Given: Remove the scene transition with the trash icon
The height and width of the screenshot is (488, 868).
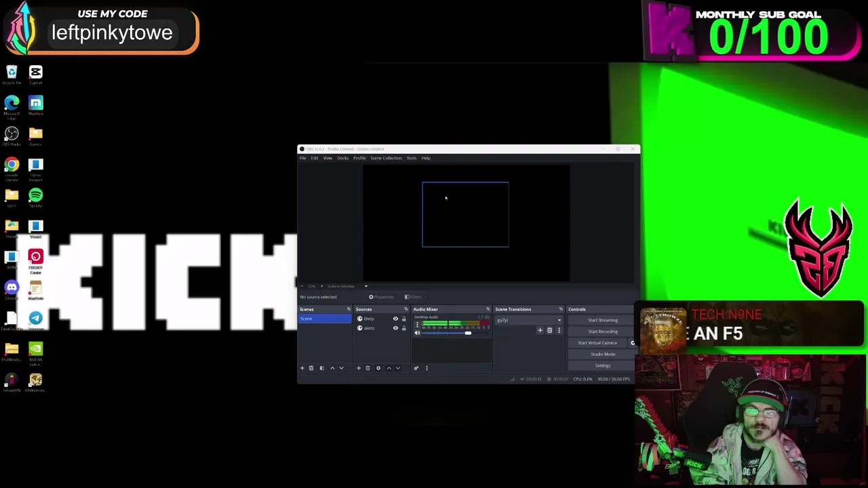Looking at the screenshot, I should pyautogui.click(x=549, y=331).
